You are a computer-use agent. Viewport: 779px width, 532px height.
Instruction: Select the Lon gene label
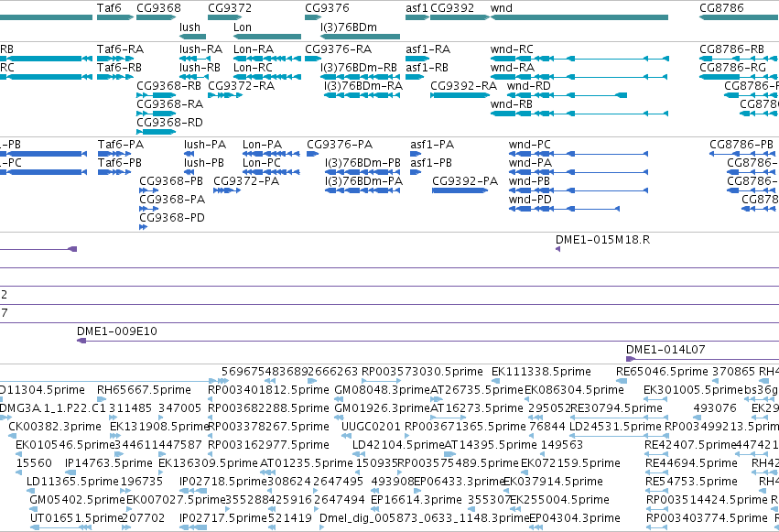coord(243,27)
